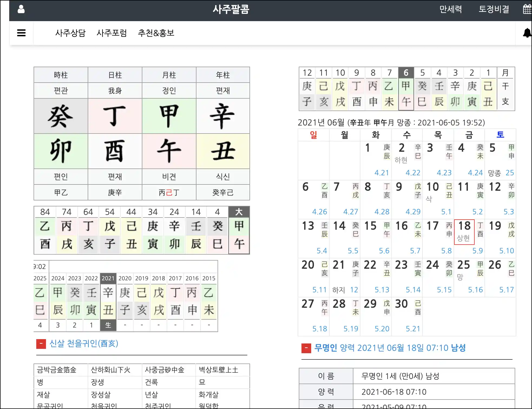Select June 27 丙午 date

pos(314,317)
